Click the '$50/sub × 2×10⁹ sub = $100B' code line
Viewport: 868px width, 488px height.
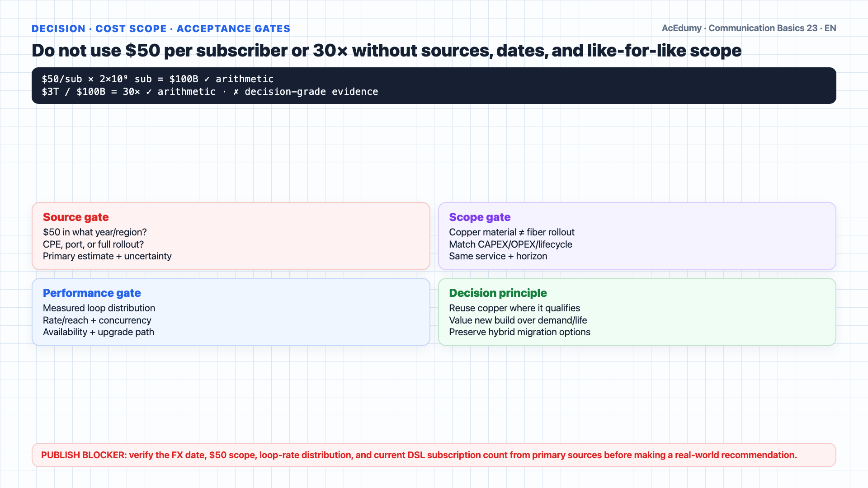coord(158,79)
